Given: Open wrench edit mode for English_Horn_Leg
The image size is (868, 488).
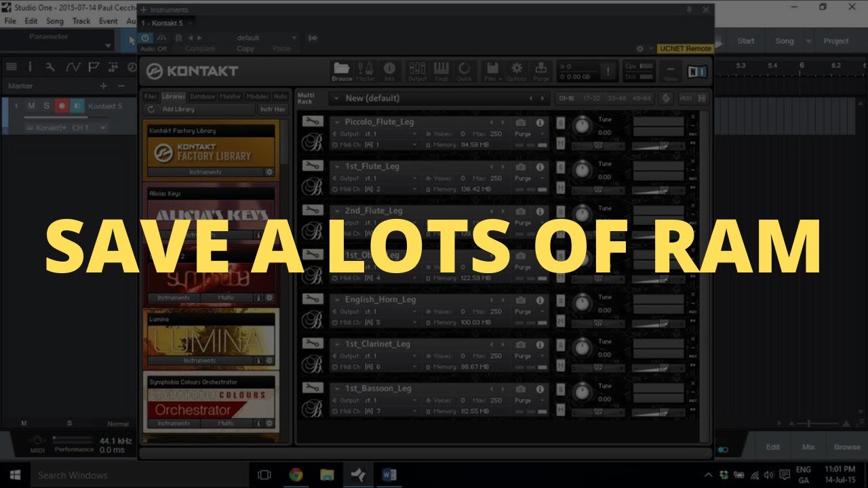Looking at the screenshot, I should pyautogui.click(x=312, y=299).
